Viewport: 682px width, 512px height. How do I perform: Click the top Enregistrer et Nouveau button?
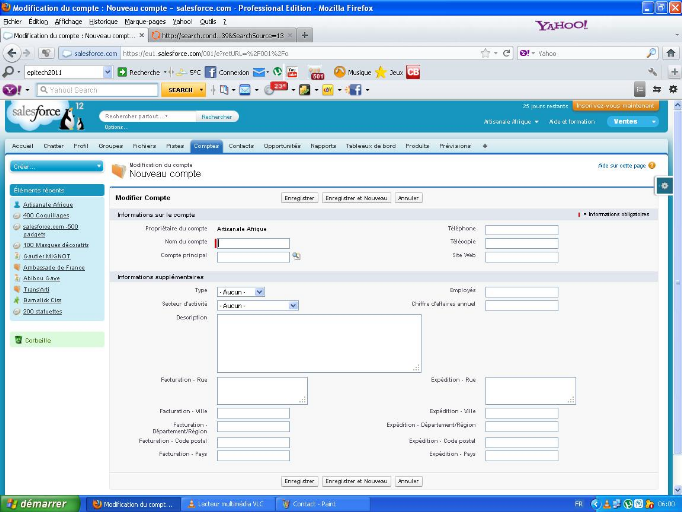[x=356, y=198]
